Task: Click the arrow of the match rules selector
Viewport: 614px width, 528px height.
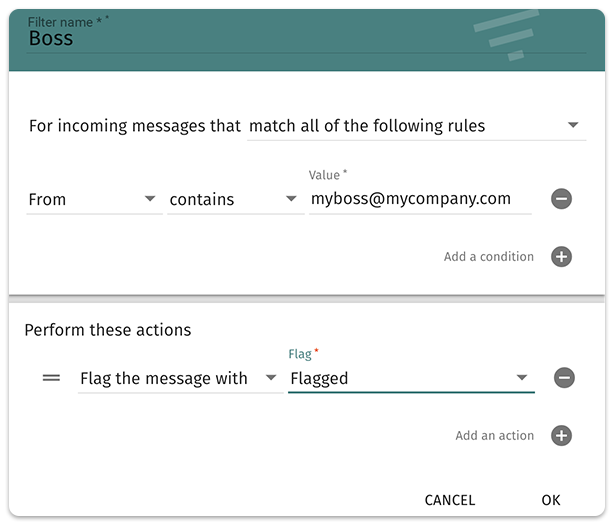Action: [573, 126]
